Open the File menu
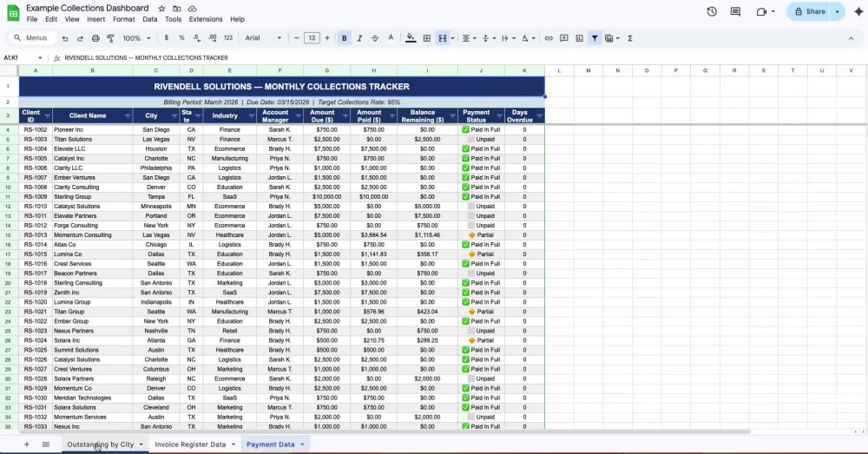 (32, 19)
